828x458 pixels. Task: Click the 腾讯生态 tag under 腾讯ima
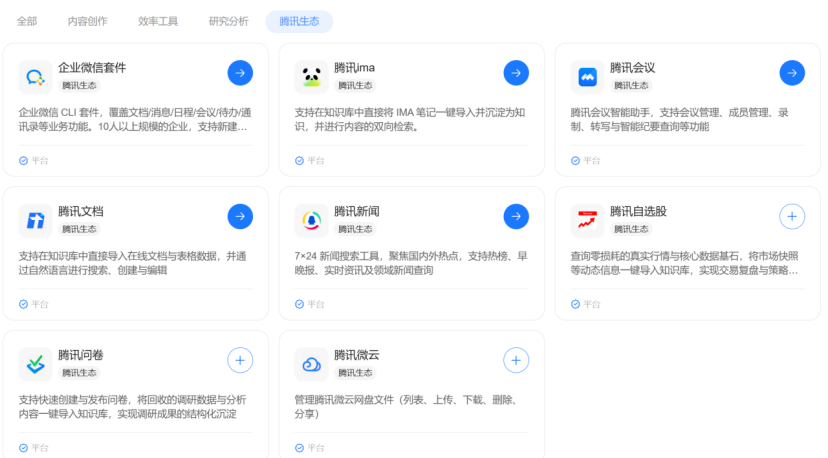pos(355,86)
